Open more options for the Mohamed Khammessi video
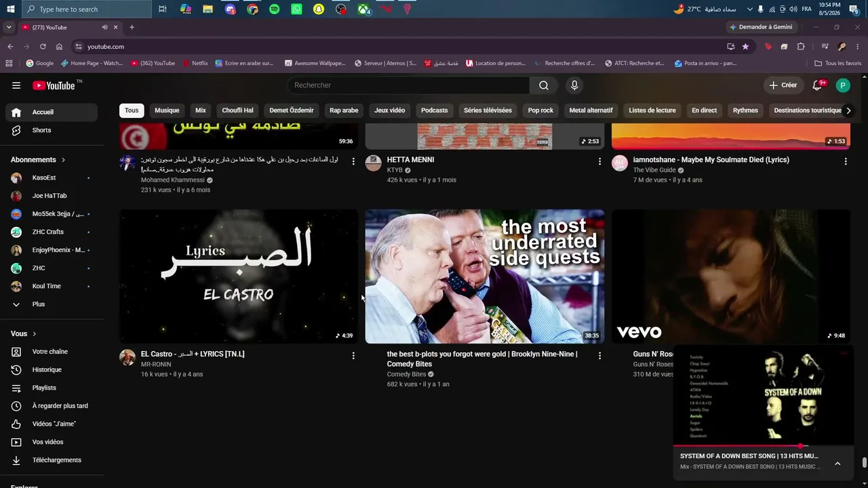The image size is (868, 488). [353, 161]
